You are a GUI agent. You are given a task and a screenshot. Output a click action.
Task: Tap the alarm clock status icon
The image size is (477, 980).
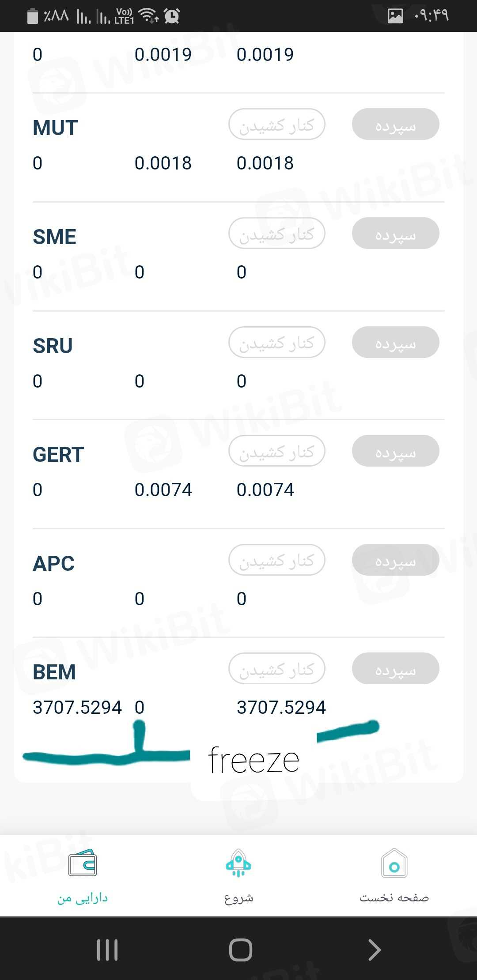(172, 16)
